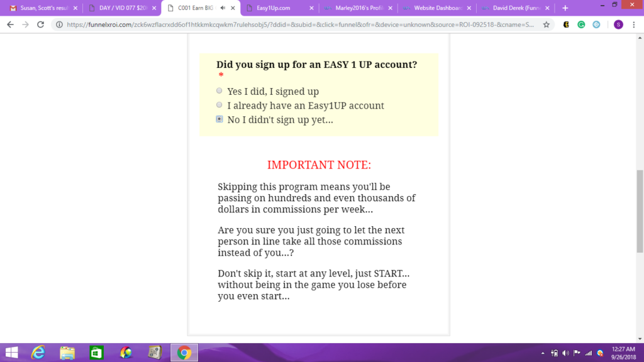This screenshot has width=644, height=362.
Task: Open the volume control in the system tray
Action: (x=565, y=353)
